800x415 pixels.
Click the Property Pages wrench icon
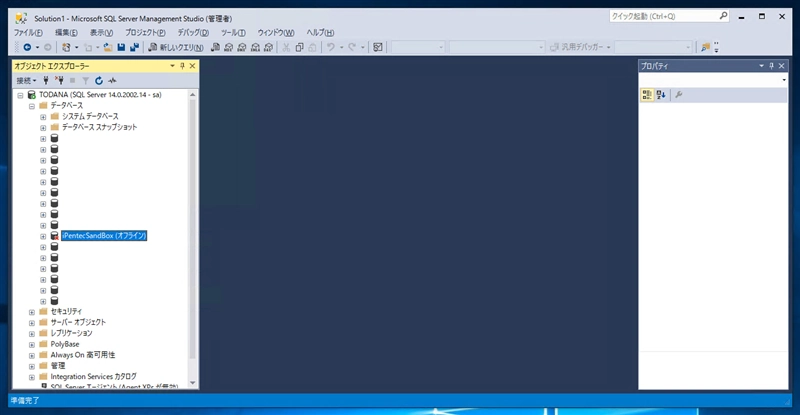click(x=679, y=95)
